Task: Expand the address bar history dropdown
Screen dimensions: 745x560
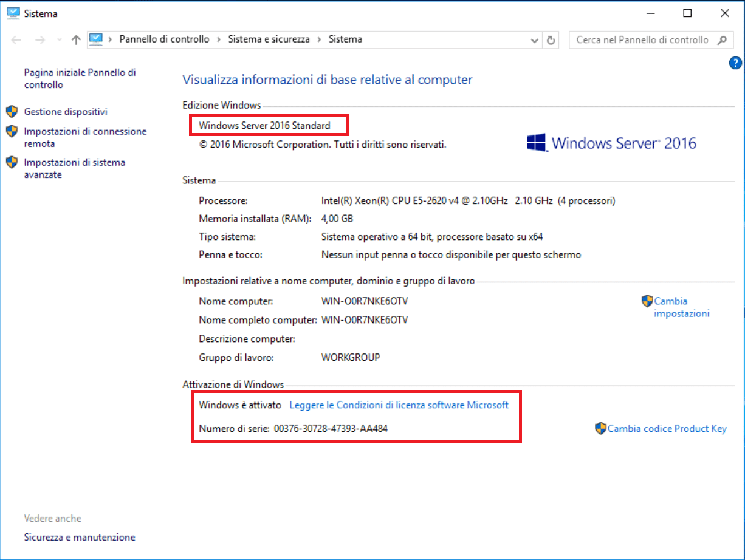Action: coord(535,40)
